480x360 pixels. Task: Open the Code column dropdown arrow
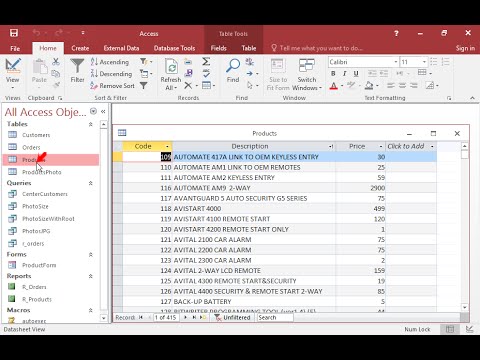pos(167,146)
